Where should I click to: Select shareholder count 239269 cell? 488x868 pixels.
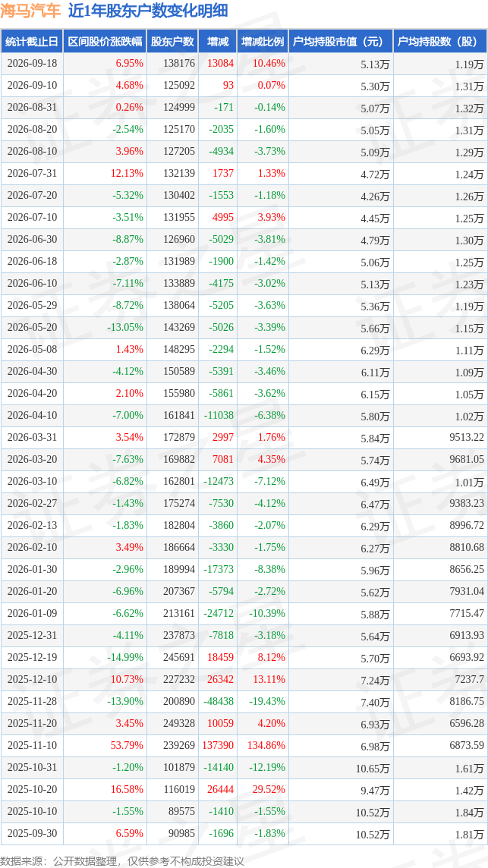pyautogui.click(x=180, y=744)
